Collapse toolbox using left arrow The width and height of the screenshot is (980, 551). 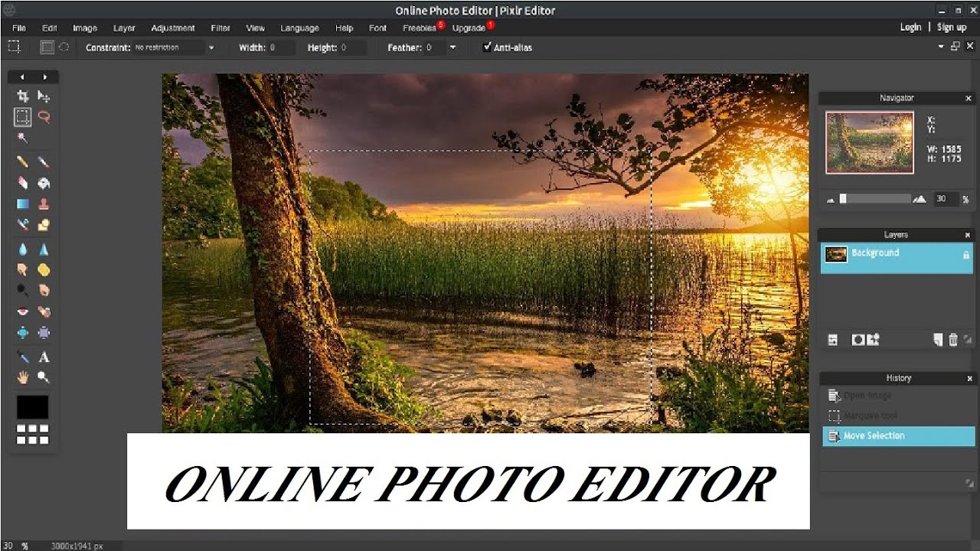coord(22,77)
